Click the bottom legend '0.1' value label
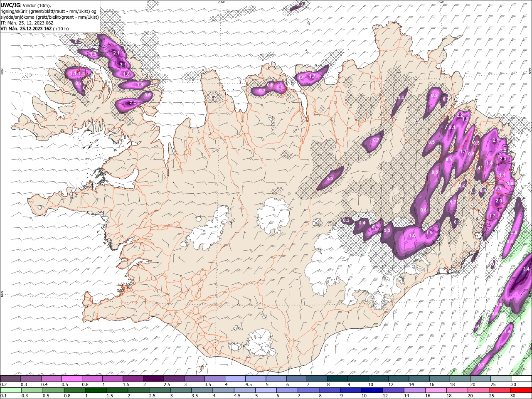The image size is (532, 399). [x=3, y=396]
